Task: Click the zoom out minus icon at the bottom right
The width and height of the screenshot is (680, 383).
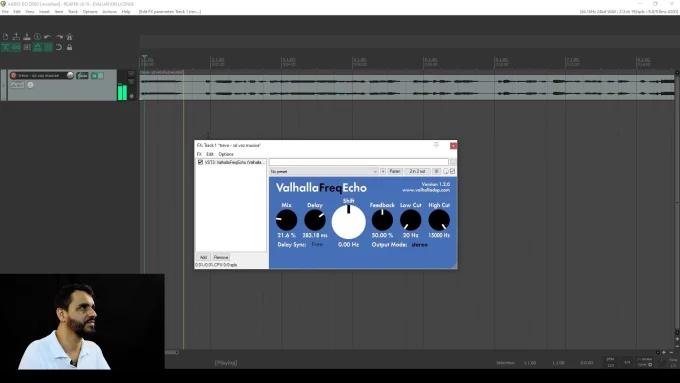Action: pos(671,352)
